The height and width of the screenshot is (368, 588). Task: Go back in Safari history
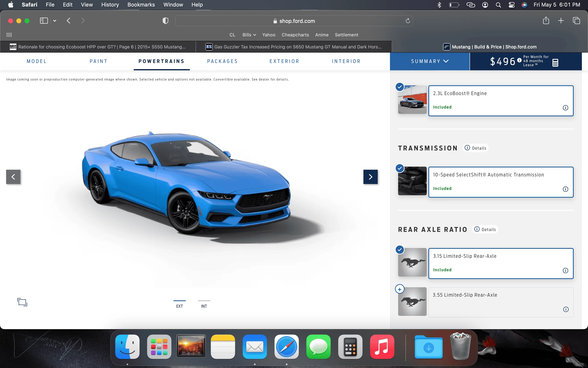(69, 21)
